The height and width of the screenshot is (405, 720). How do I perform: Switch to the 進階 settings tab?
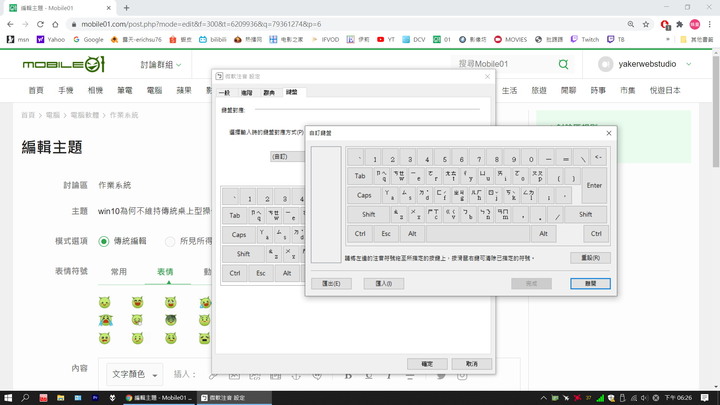point(247,93)
